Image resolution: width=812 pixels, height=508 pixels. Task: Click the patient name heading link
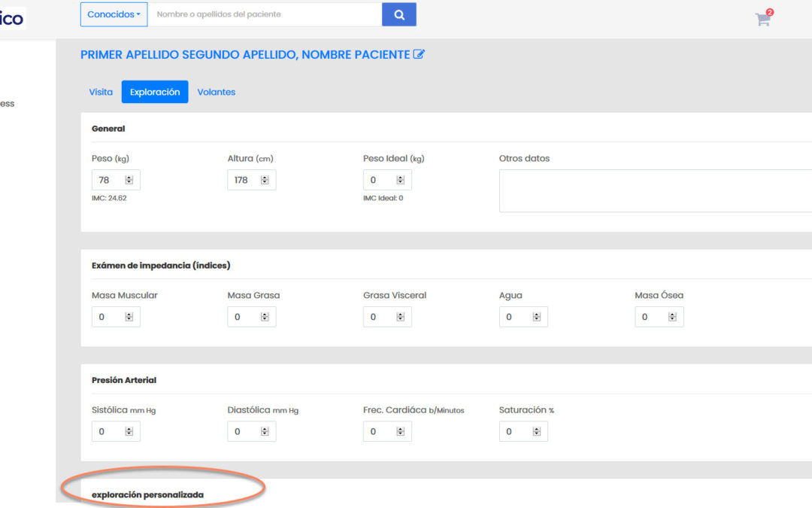tap(245, 54)
